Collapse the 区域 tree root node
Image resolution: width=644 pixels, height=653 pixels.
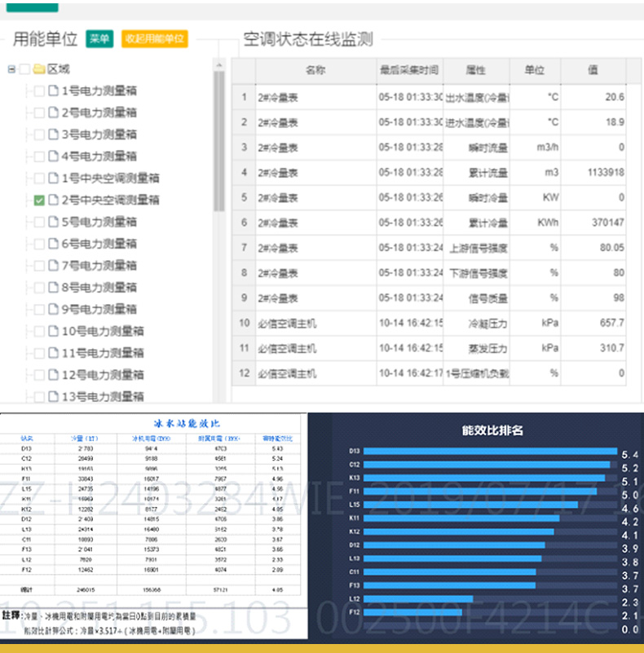pos(11,69)
